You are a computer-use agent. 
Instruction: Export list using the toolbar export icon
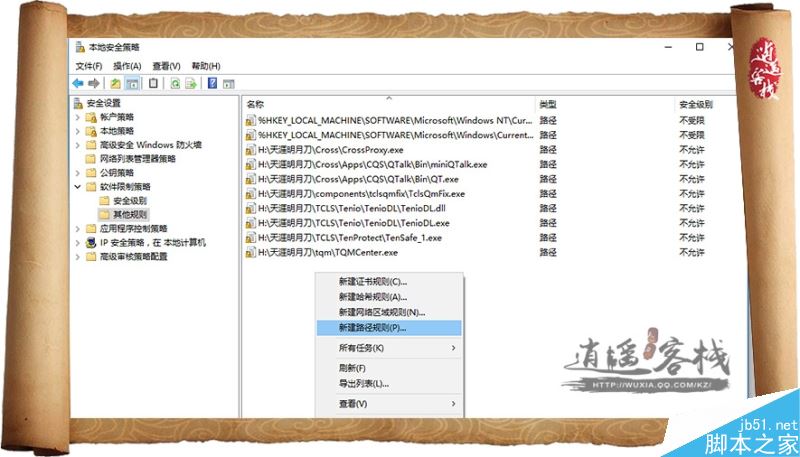click(x=191, y=84)
